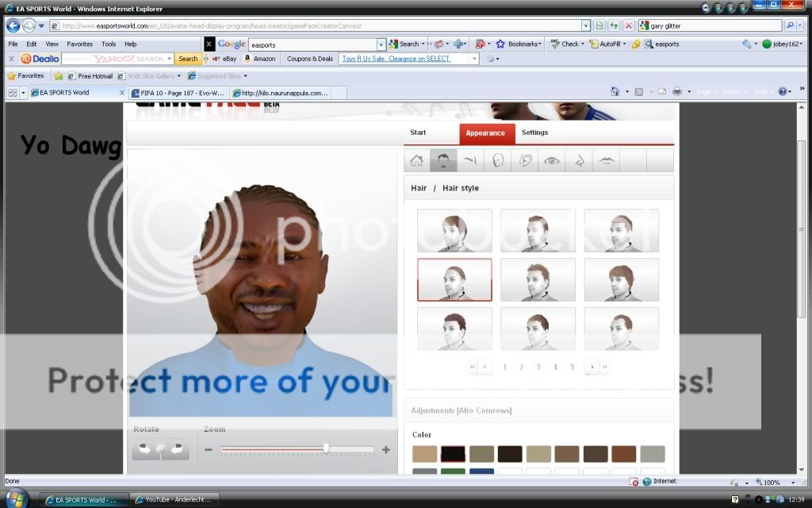The height and width of the screenshot is (508, 812).
Task: Go to next hair styles page arrow
Action: (x=591, y=367)
